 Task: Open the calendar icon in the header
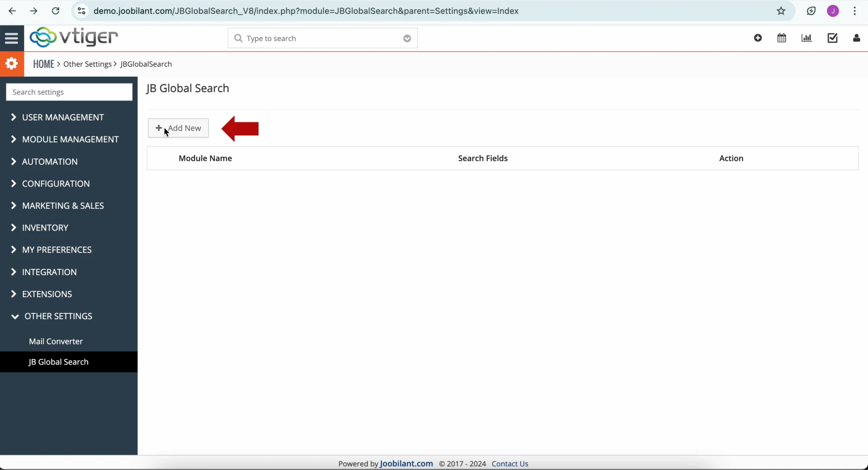(782, 38)
